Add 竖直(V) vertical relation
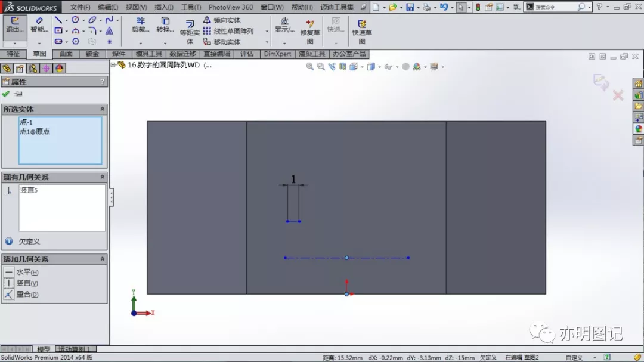Screen dimensions: 644x362 22,283
